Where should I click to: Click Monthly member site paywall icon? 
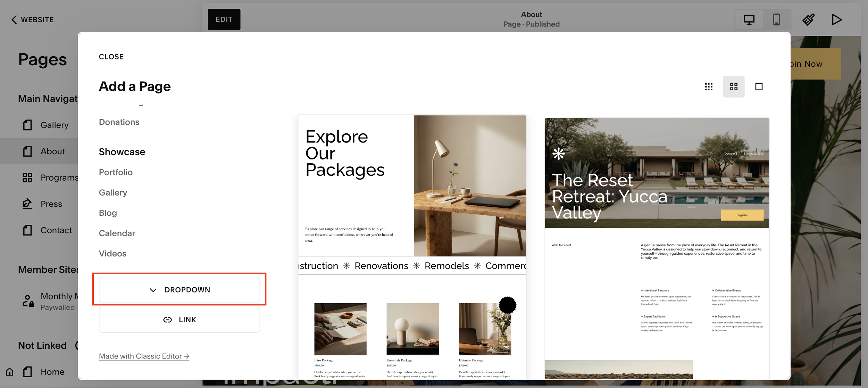coord(28,301)
